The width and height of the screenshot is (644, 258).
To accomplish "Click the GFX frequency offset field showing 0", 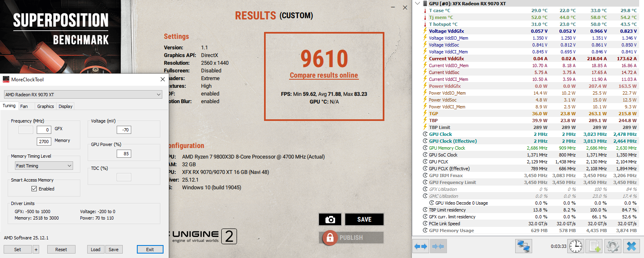I will tap(44, 130).
